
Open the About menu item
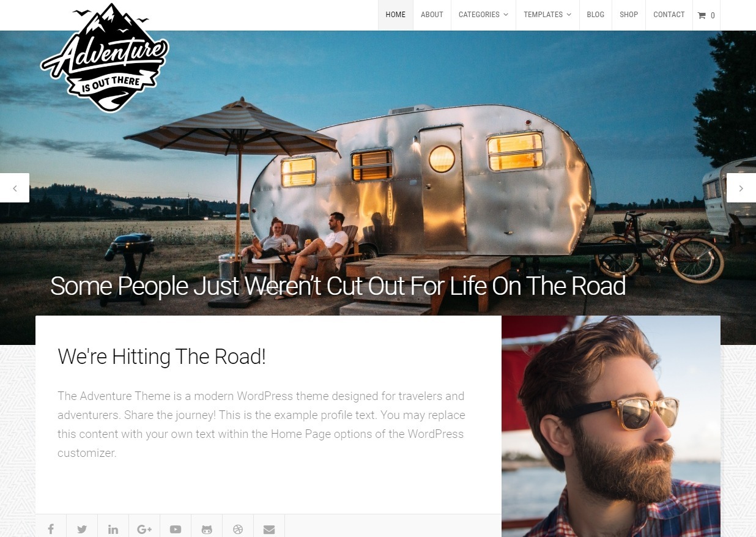coord(432,15)
